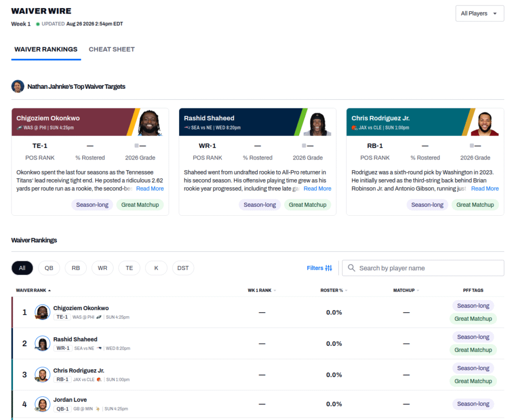Click the Great Matchup tag on Rodriguez card
This screenshot has height=420, width=514.
coord(475,205)
